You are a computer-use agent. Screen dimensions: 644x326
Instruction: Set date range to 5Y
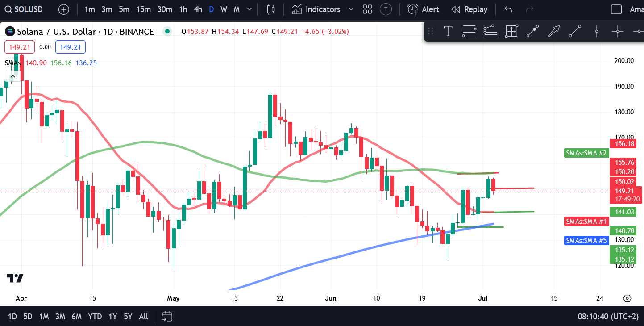(x=128, y=317)
